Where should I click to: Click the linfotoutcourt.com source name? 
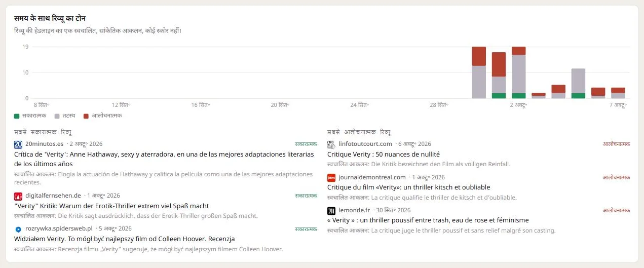365,144
